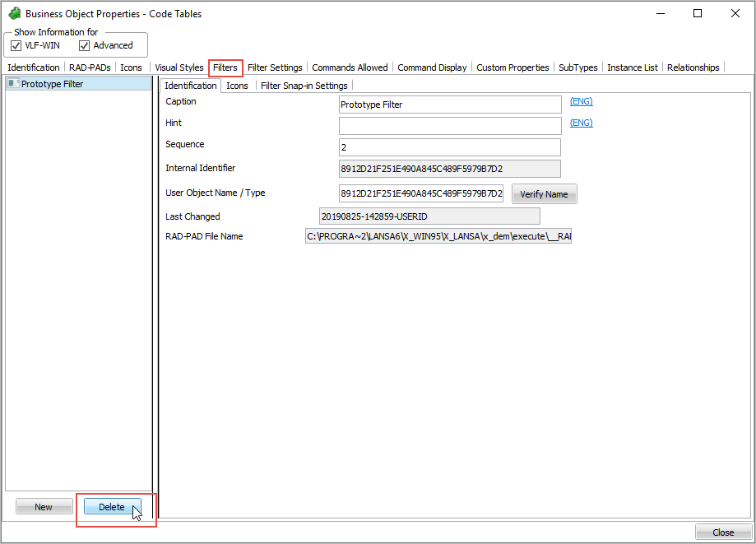756x544 pixels.
Task: Click the RAD-PAD File Name field
Action: coord(438,236)
